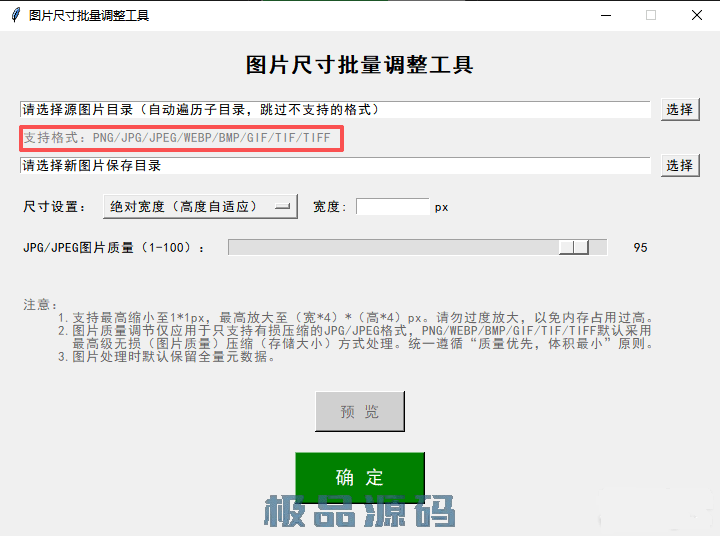Open the 绝对宽度（高度自适应）size mode dropdown

pyautogui.click(x=200, y=206)
